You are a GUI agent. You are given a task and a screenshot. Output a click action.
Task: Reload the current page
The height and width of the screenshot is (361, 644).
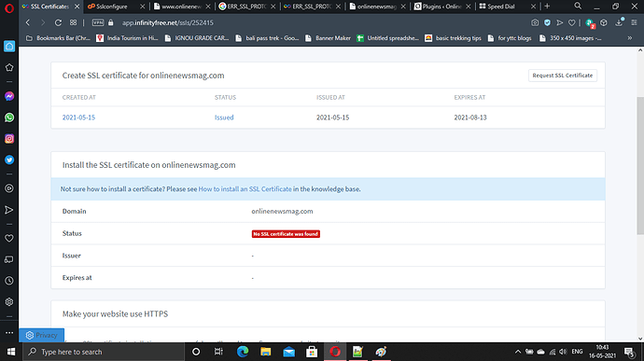[58, 22]
